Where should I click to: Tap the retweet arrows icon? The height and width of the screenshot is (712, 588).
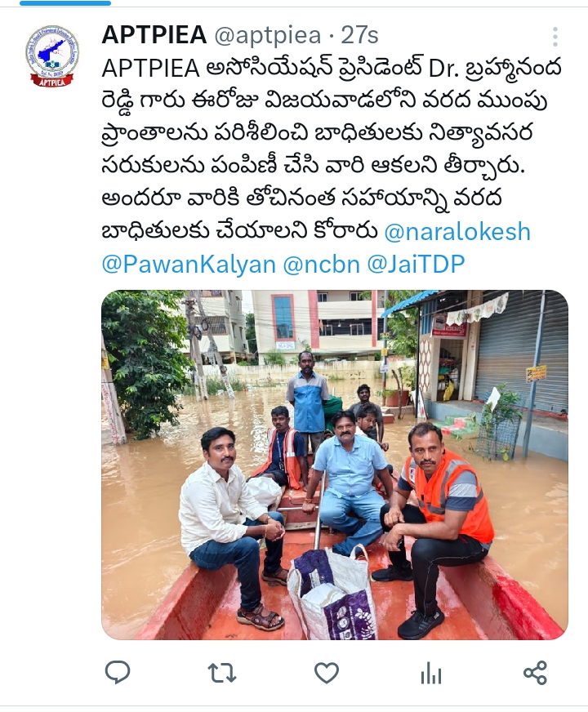[221, 673]
